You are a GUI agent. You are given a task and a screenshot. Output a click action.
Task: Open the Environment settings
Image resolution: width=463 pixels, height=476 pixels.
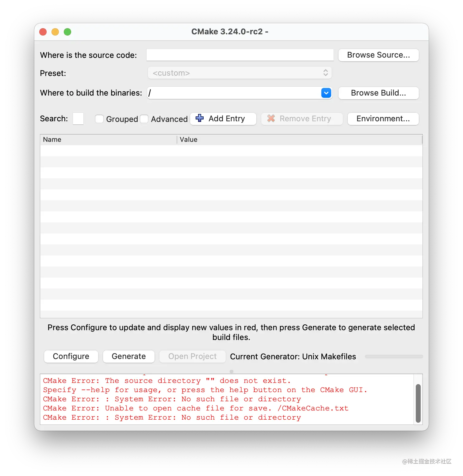[x=383, y=119]
